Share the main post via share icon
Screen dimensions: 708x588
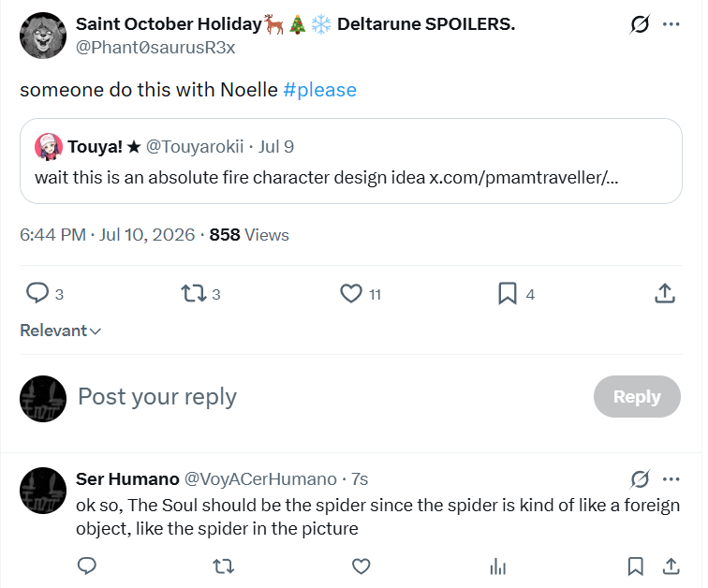tap(665, 293)
